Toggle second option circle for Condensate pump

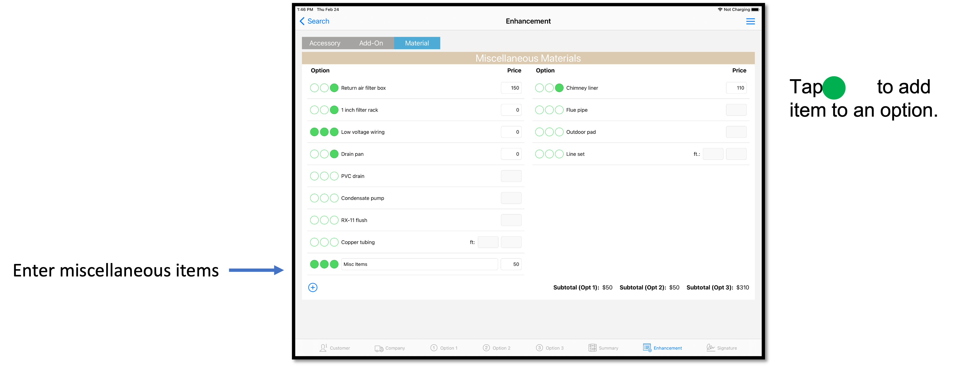[x=324, y=198]
